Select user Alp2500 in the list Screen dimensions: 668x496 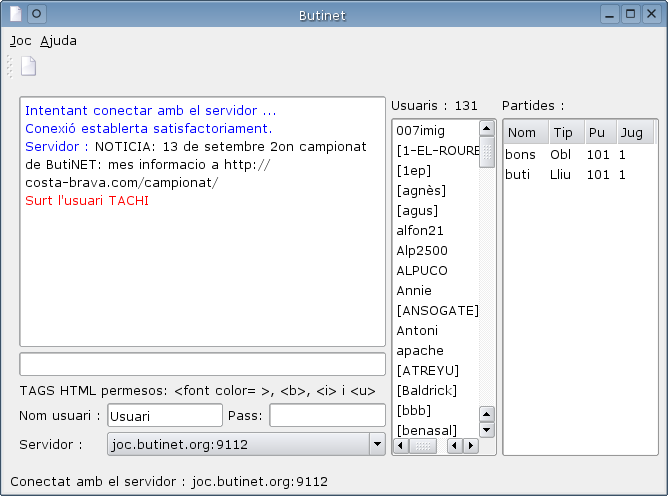click(437, 251)
